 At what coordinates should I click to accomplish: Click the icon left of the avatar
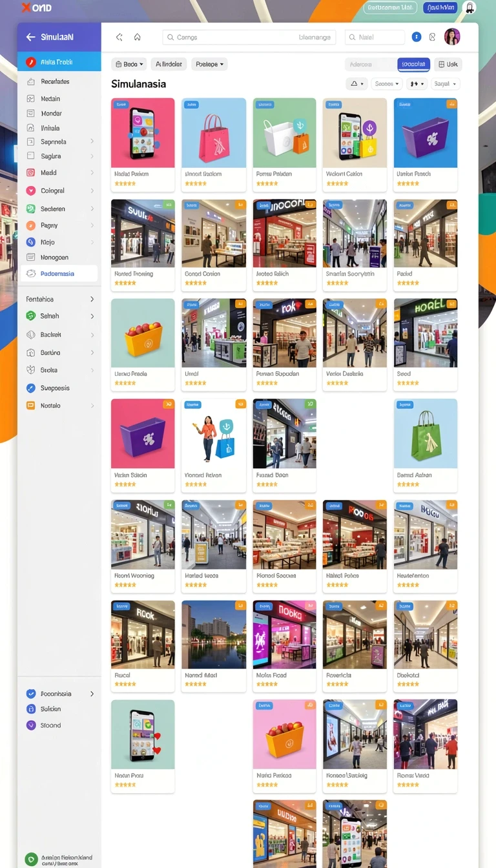point(433,37)
